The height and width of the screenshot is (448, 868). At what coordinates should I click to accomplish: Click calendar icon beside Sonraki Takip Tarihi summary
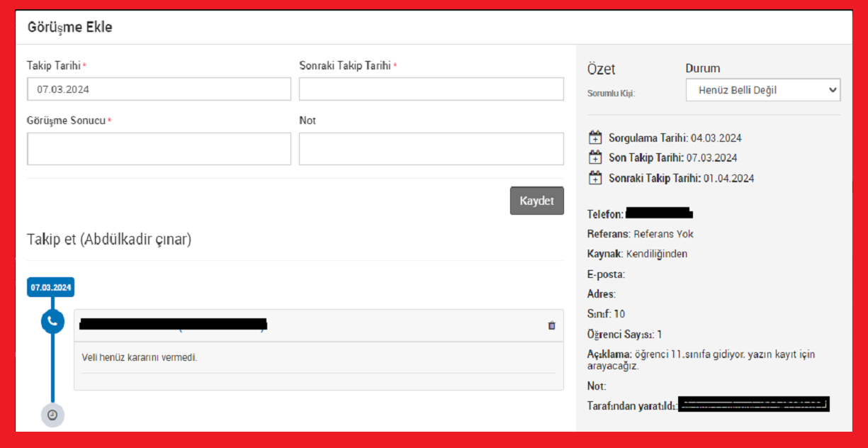[595, 178]
